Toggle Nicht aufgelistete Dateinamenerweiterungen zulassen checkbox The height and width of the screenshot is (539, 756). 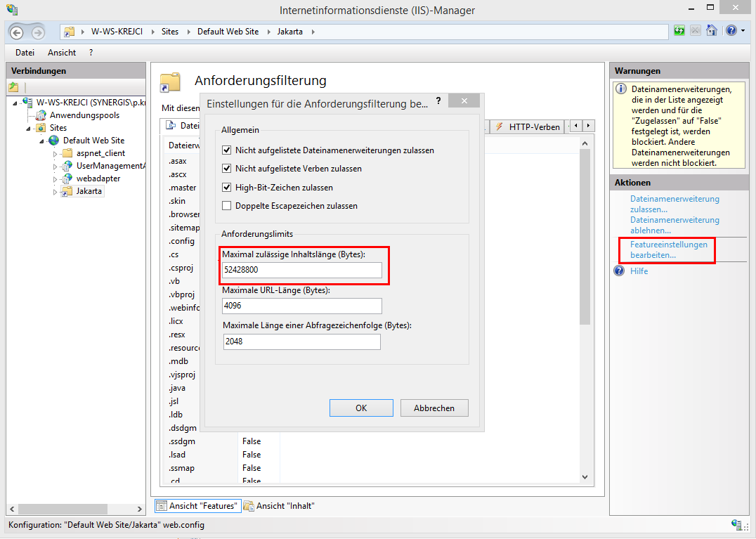point(227,150)
